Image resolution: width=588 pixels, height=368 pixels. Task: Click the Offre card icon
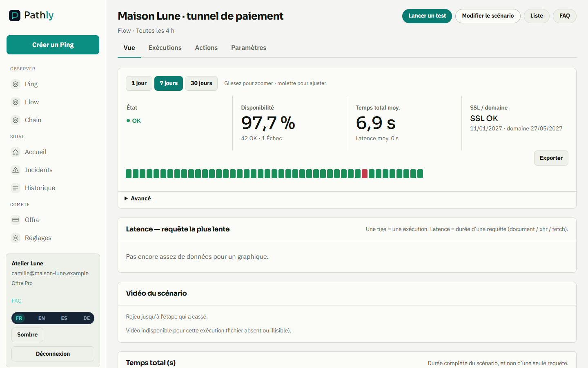(16, 220)
